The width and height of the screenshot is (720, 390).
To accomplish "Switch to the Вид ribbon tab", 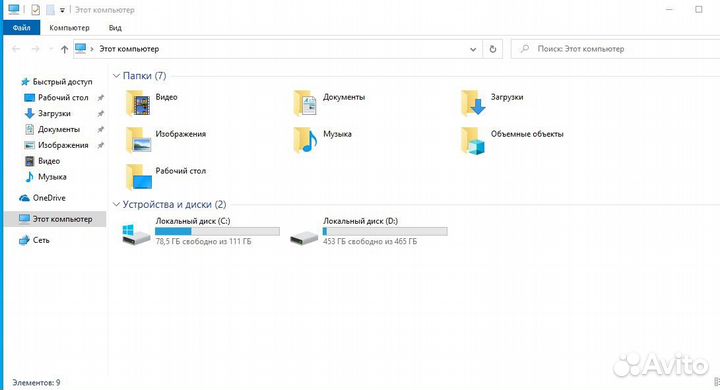I will 115,28.
